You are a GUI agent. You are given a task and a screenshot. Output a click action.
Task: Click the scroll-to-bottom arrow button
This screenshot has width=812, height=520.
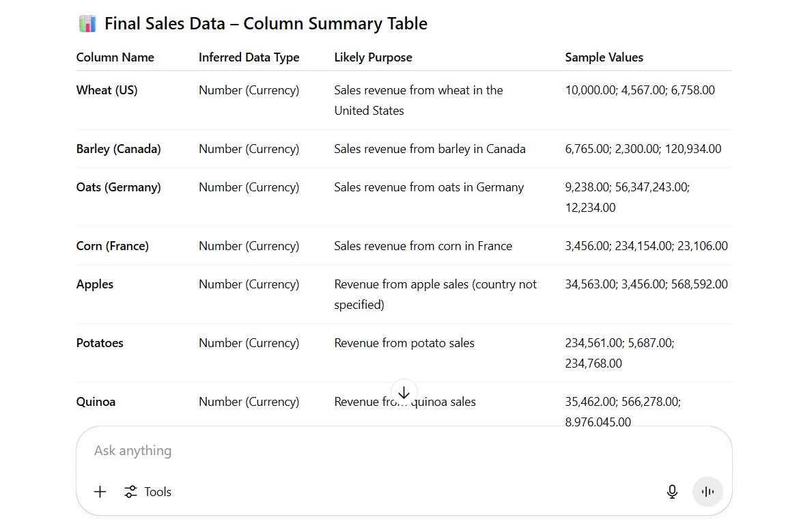tap(404, 393)
